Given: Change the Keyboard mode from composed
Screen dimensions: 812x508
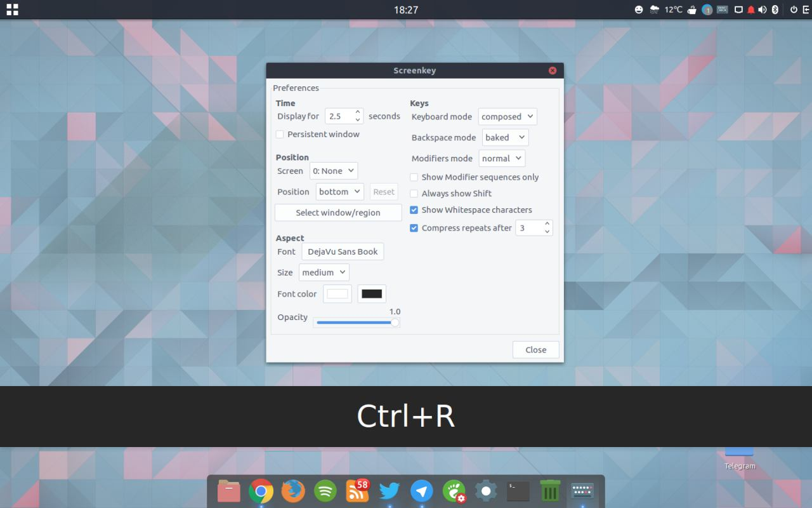Looking at the screenshot, I should click(507, 116).
